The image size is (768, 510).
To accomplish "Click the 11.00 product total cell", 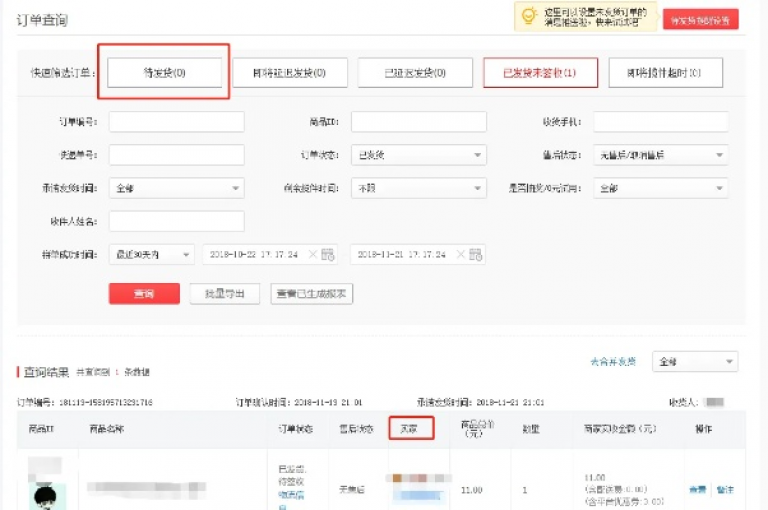I will coord(471,489).
